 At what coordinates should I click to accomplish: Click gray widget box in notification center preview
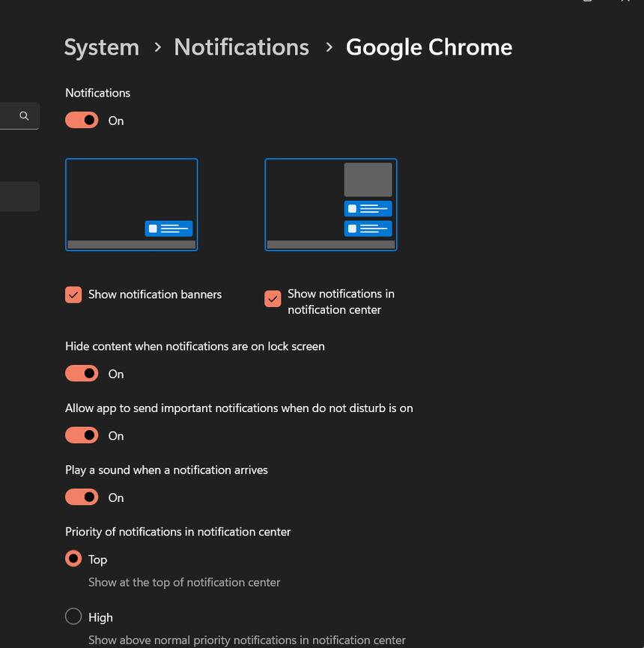pos(368,180)
